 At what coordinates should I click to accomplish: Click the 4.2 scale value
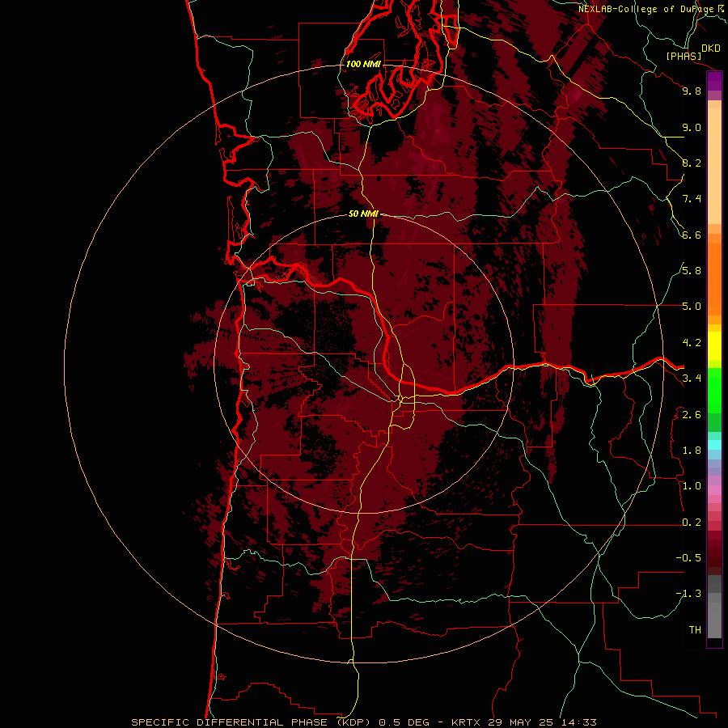click(692, 343)
